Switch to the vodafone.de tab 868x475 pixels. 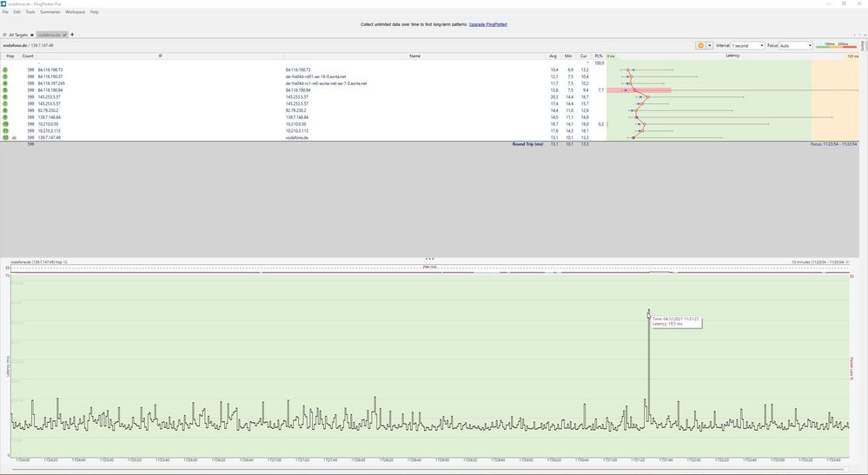point(50,35)
